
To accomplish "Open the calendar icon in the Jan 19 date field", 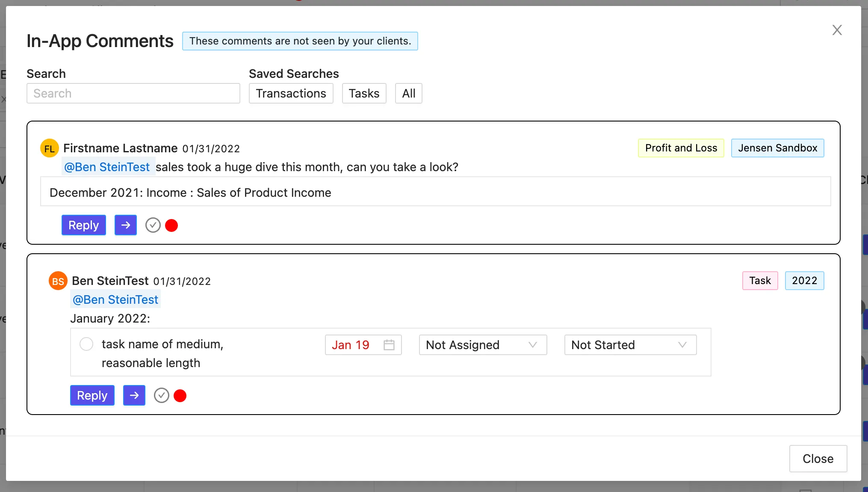I will (389, 345).
